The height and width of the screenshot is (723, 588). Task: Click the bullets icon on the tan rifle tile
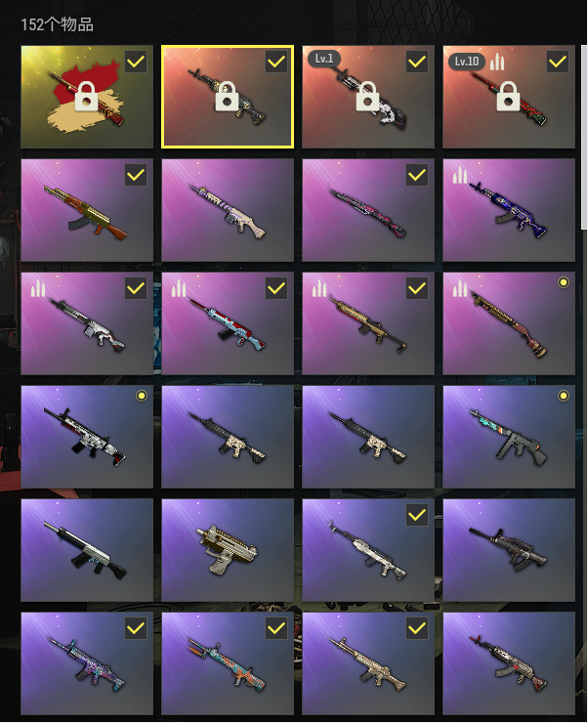[x=319, y=289]
